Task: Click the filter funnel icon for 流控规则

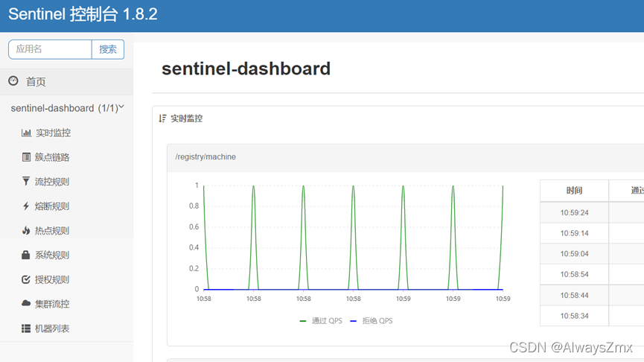Action: coord(26,181)
